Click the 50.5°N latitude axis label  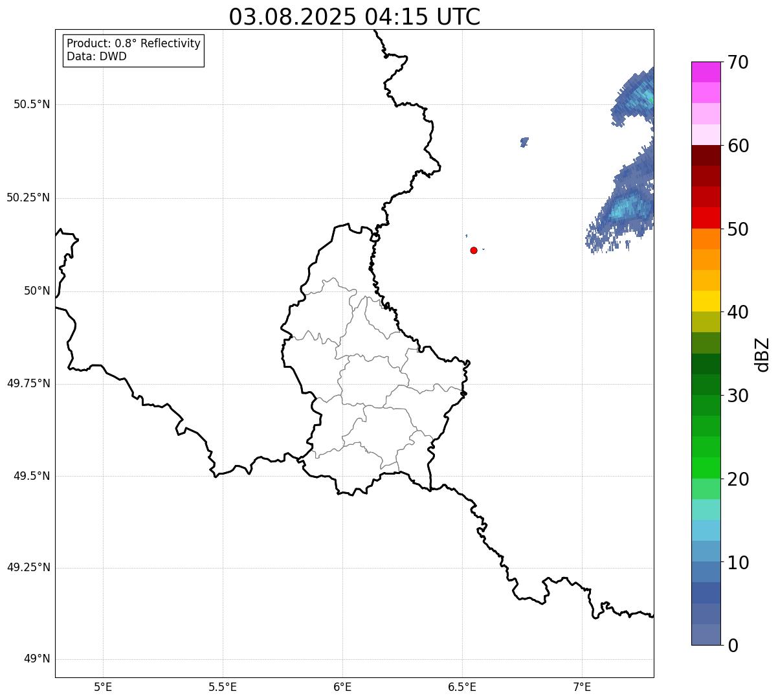(32, 104)
